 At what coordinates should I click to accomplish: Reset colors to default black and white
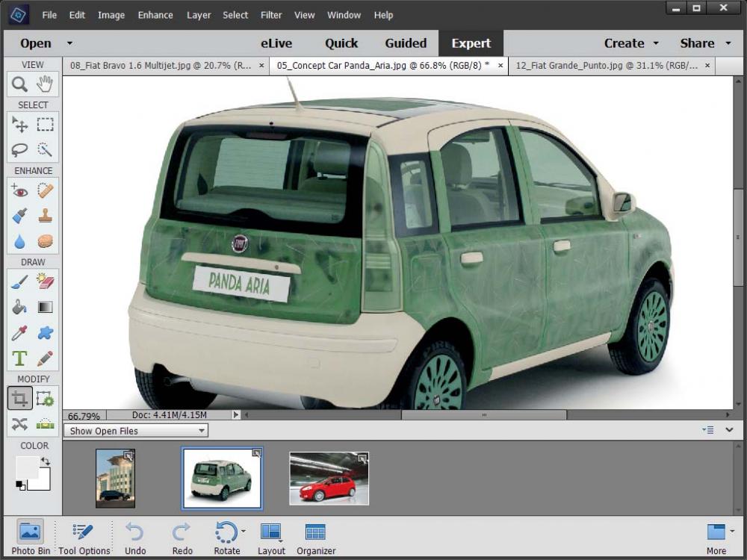(20, 485)
